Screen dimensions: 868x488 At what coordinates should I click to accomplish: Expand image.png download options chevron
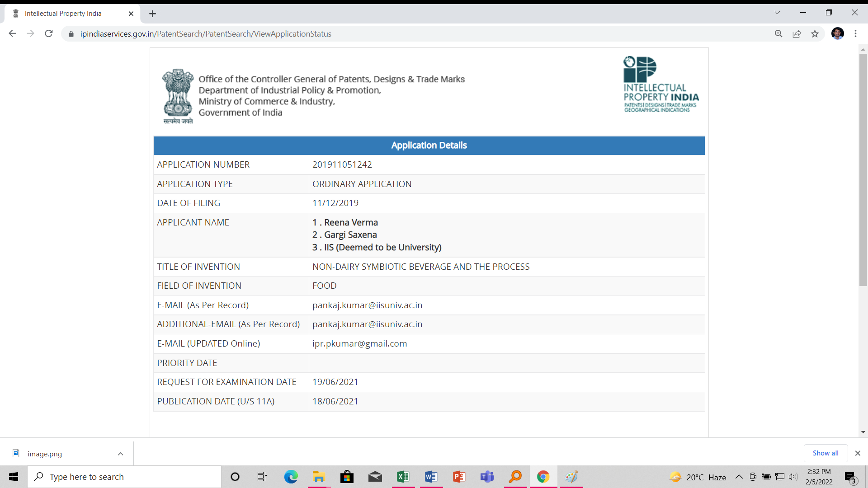(120, 454)
